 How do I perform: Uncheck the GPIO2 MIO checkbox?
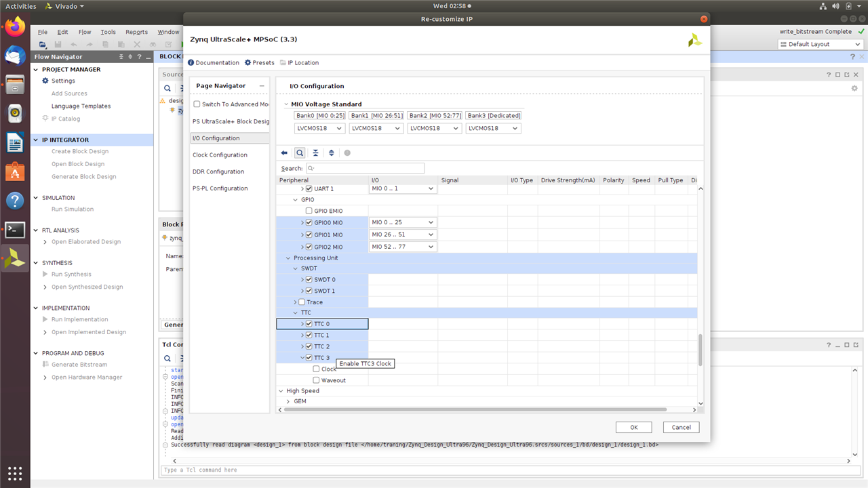click(309, 247)
